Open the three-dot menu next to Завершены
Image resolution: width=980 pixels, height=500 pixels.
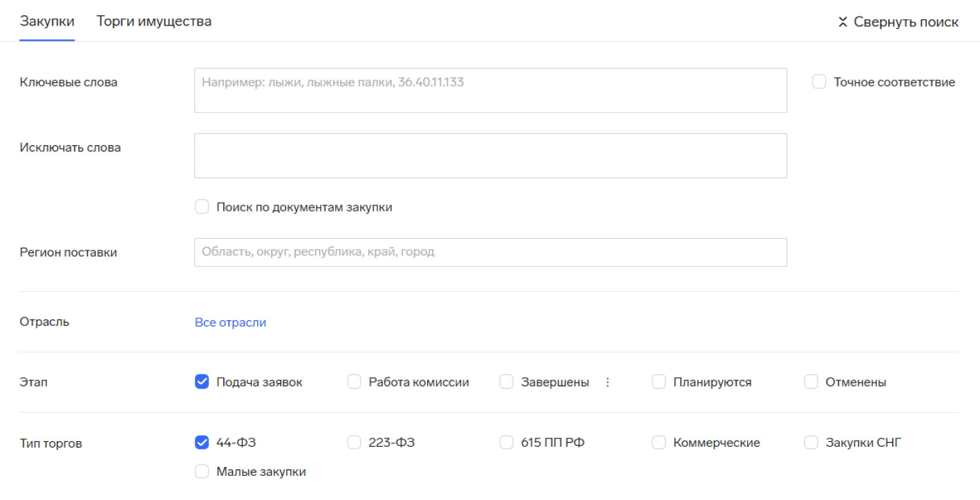(607, 382)
